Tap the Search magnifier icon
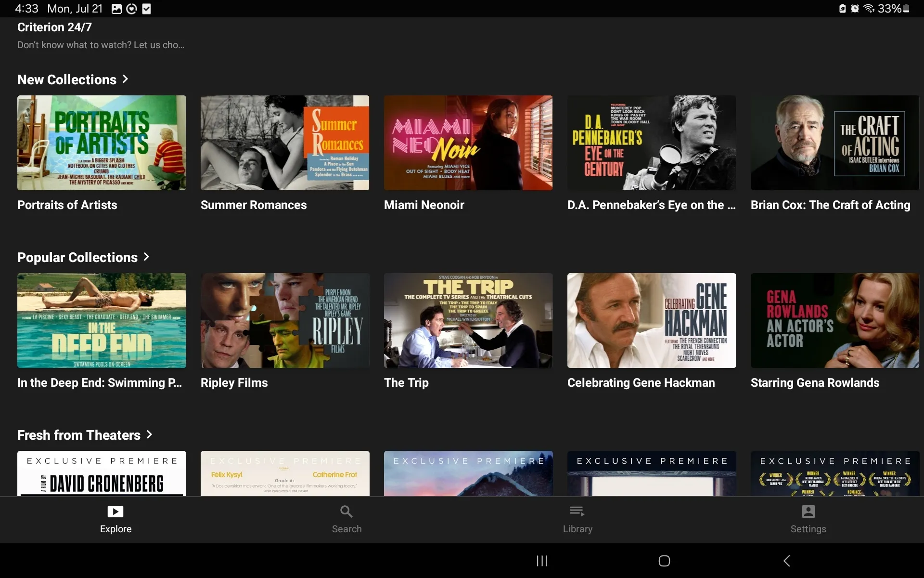This screenshot has width=924, height=578. 346,511
